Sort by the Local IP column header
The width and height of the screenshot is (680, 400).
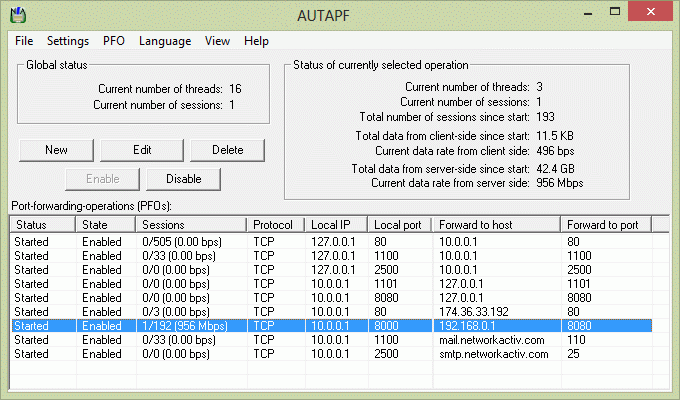pos(336,225)
